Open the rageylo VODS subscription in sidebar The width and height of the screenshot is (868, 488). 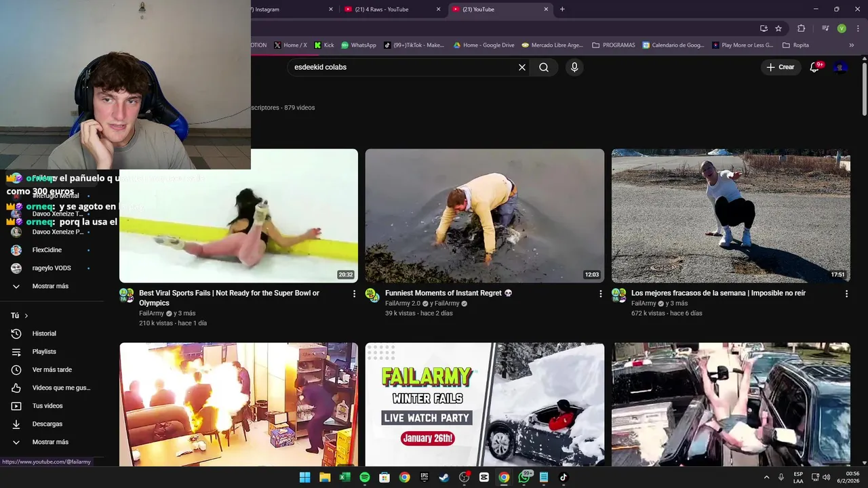tap(52, 268)
